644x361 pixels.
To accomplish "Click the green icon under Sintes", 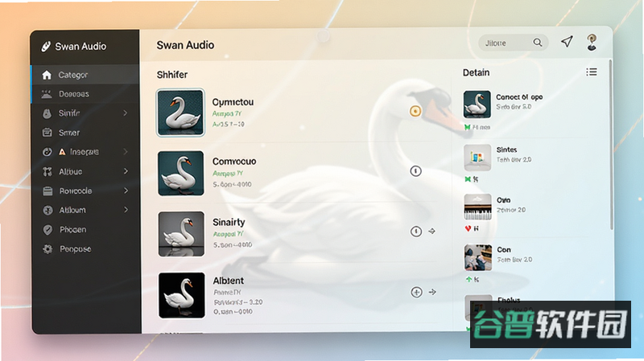I will [x=468, y=179].
